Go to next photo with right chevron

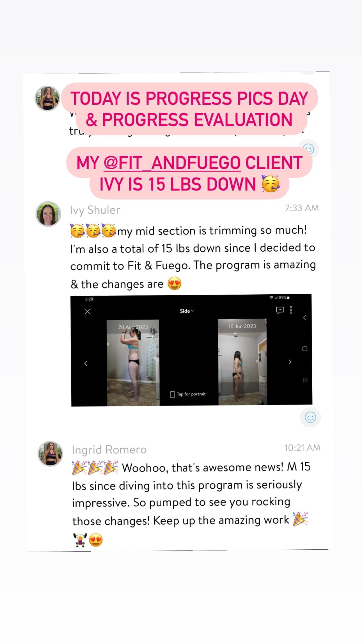point(290,362)
